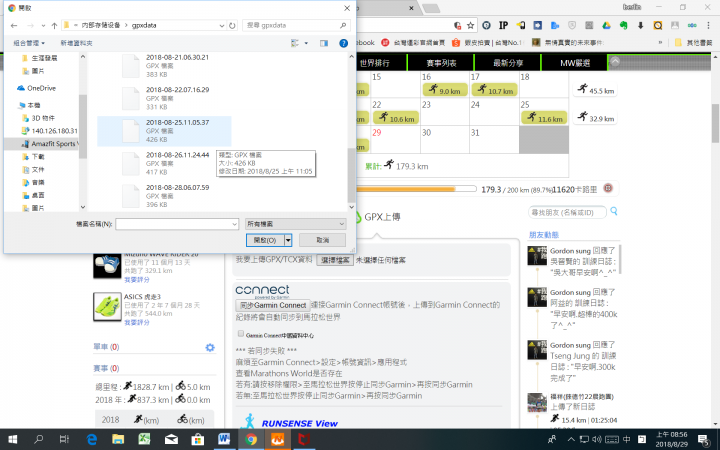Open Excel from the taskbar
This screenshot has height=450, width=720.
pyautogui.click(x=144, y=439)
